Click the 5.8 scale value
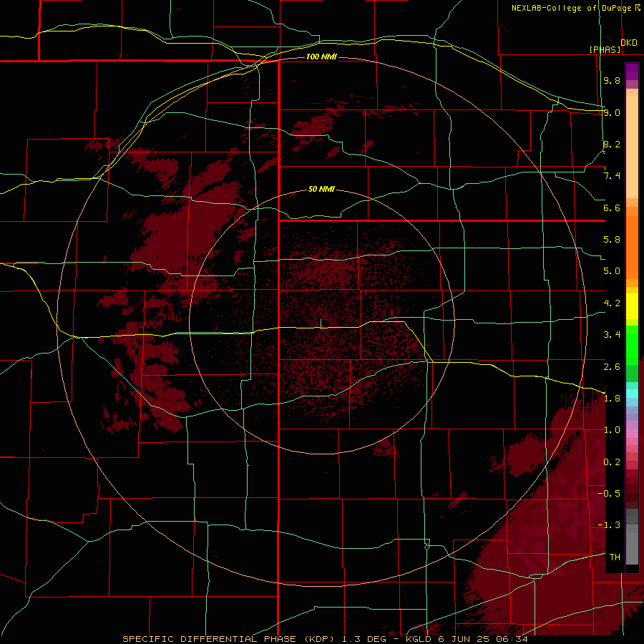The image size is (644, 644). (612, 240)
